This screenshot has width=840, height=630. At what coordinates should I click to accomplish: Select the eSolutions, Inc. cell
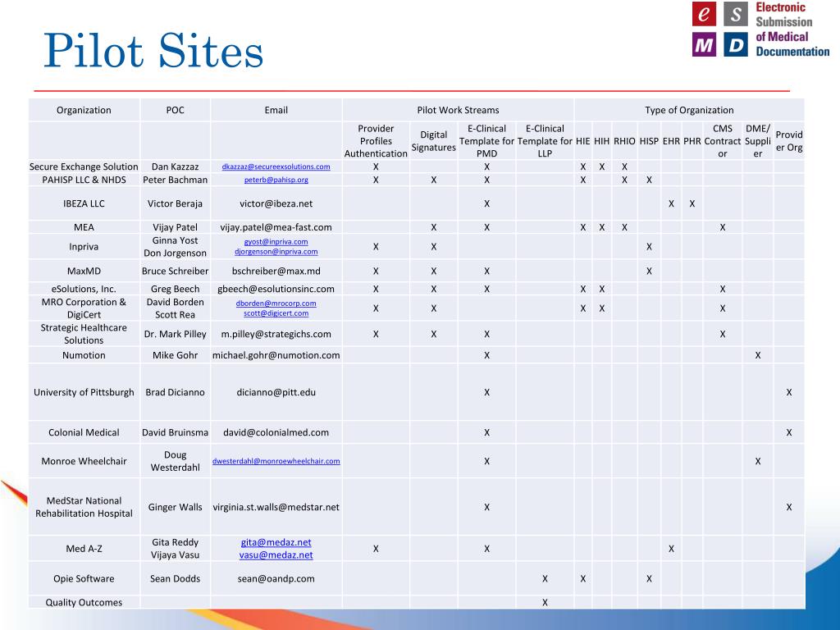pos(84,289)
